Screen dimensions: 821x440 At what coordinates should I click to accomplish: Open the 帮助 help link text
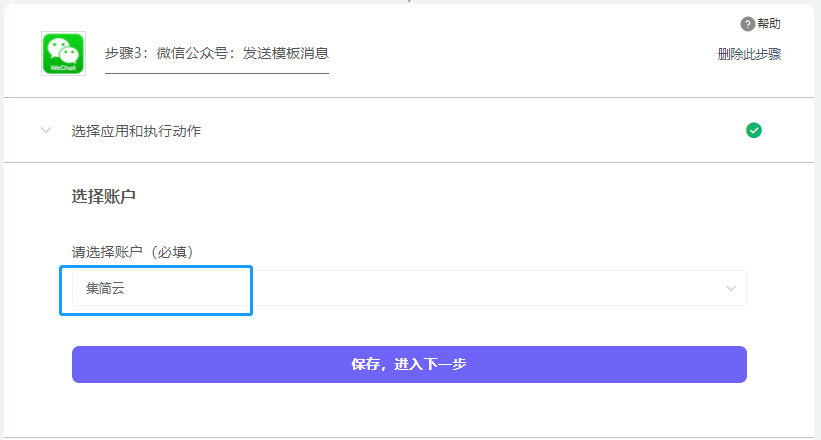click(x=769, y=24)
